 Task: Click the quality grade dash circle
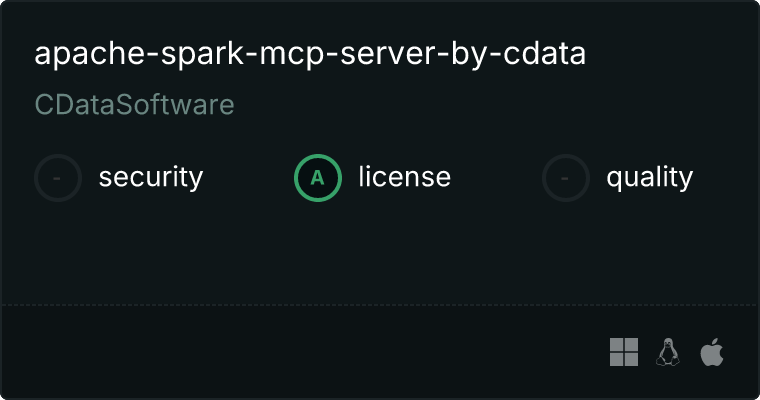coord(566,178)
